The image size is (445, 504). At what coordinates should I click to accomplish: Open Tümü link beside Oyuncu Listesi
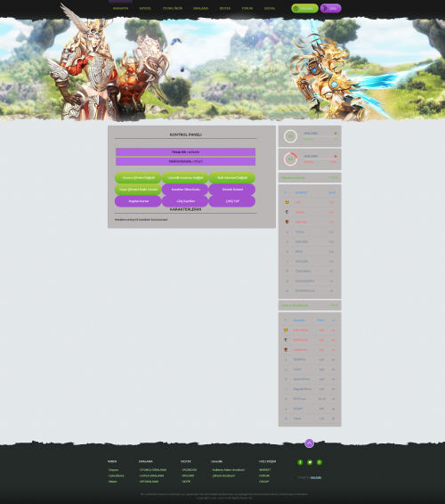point(333,178)
